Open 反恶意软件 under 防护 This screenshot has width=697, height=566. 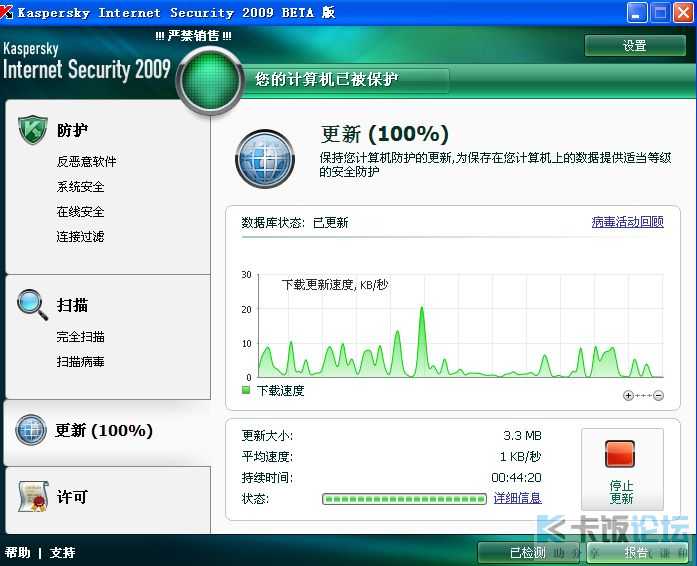point(86,161)
